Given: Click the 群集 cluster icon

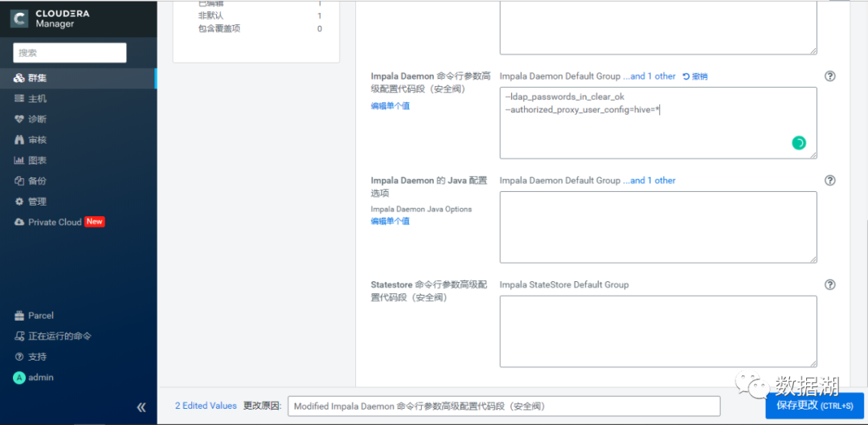Looking at the screenshot, I should pyautogui.click(x=18, y=78).
